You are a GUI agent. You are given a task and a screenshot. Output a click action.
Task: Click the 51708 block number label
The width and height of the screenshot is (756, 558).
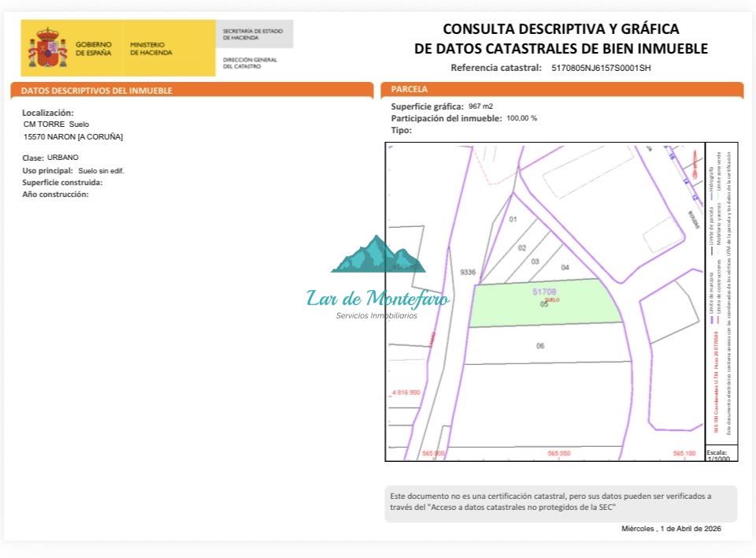click(544, 292)
